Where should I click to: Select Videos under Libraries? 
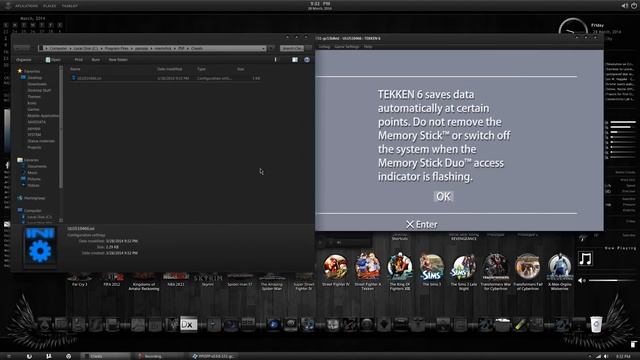[x=31, y=185]
